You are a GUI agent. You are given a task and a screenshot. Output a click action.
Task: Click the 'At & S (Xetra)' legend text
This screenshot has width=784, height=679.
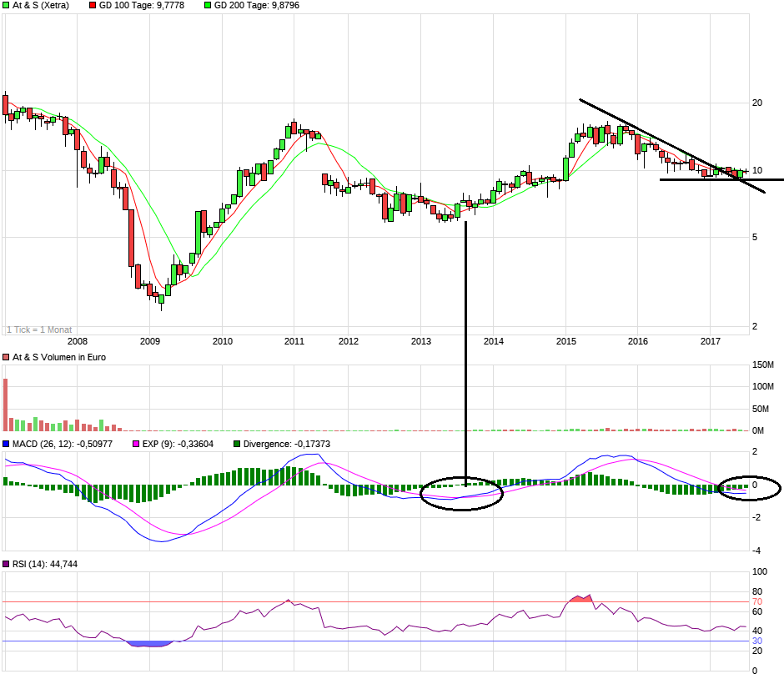[x=41, y=6]
